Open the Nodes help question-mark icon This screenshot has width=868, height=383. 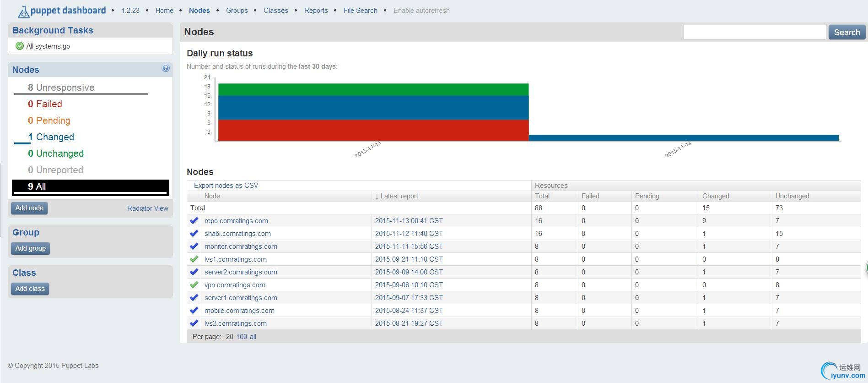(x=166, y=68)
